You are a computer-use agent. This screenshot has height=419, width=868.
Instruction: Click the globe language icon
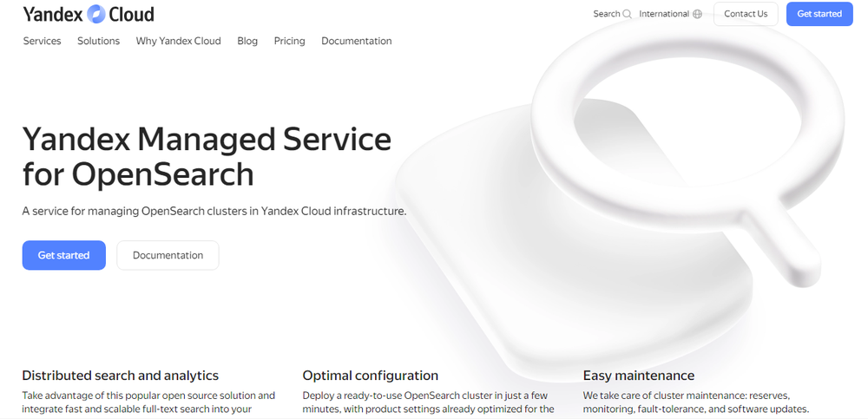coord(698,15)
